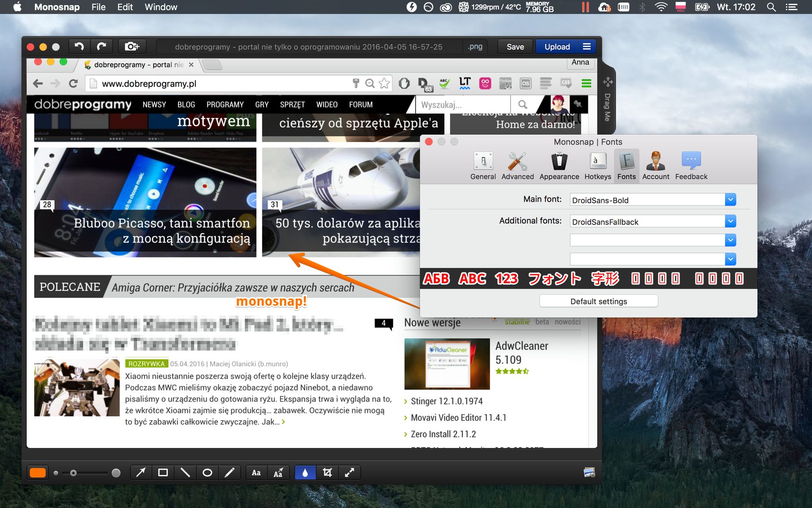Open the Window menu
The image size is (812, 508).
click(161, 7)
